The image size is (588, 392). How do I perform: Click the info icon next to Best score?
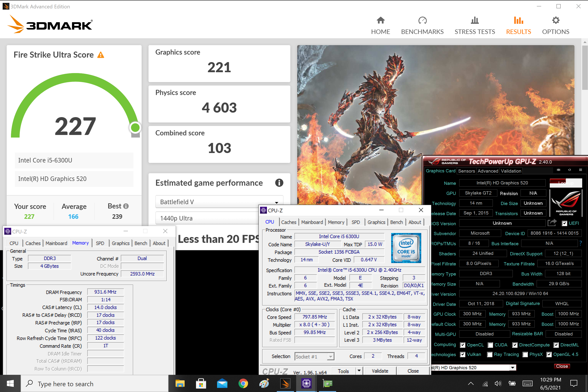pyautogui.click(x=126, y=206)
